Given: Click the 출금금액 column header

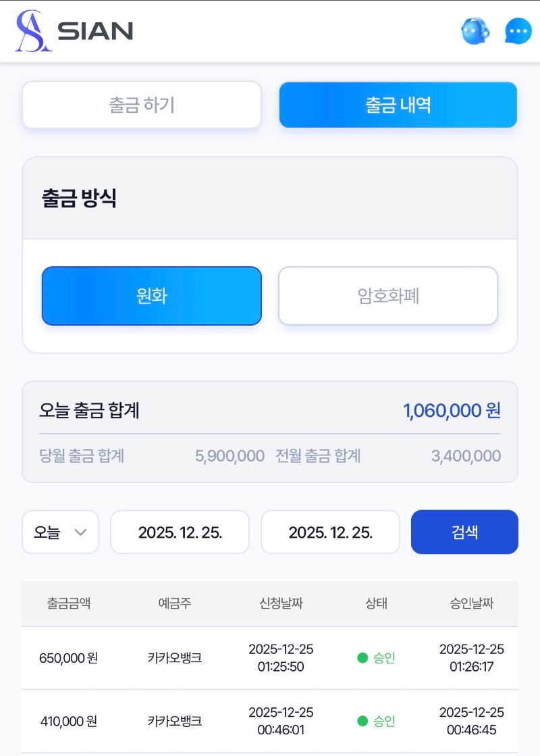Looking at the screenshot, I should point(68,603).
